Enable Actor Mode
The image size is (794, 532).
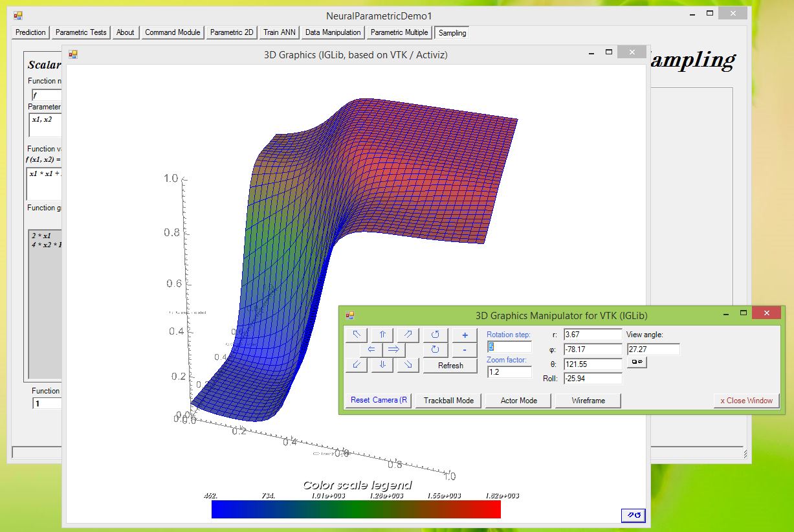point(517,400)
